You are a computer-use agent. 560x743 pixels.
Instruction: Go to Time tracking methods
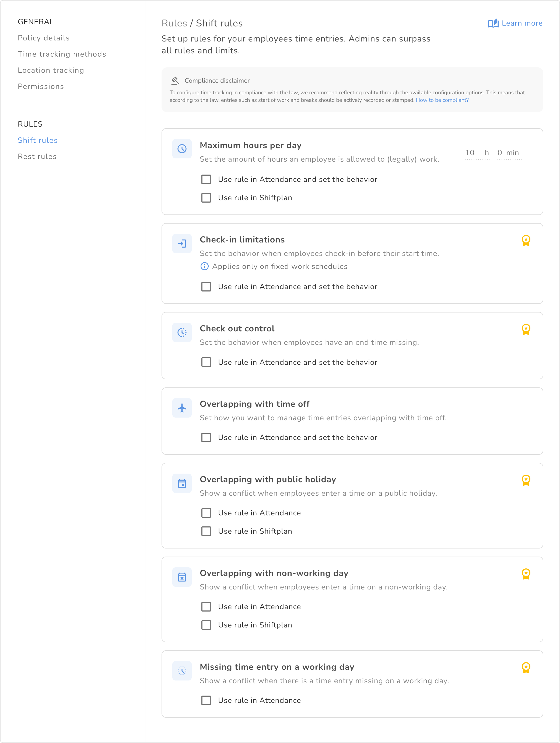click(62, 54)
